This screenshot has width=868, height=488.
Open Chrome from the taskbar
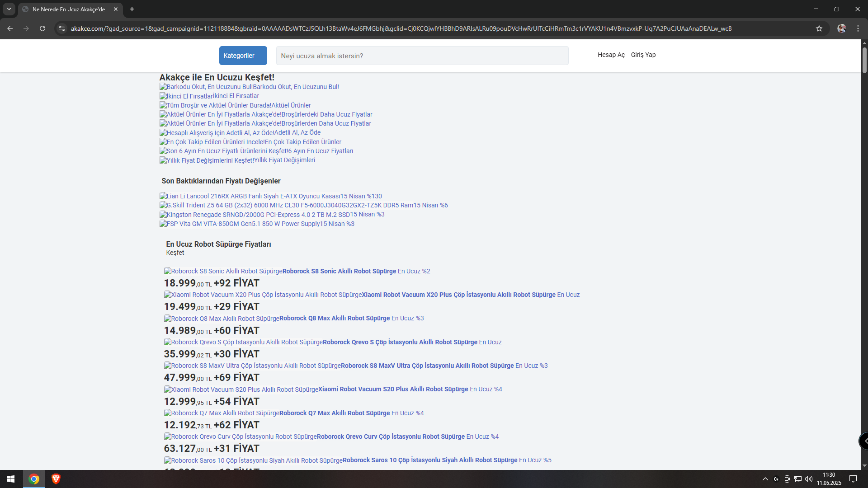point(34,479)
